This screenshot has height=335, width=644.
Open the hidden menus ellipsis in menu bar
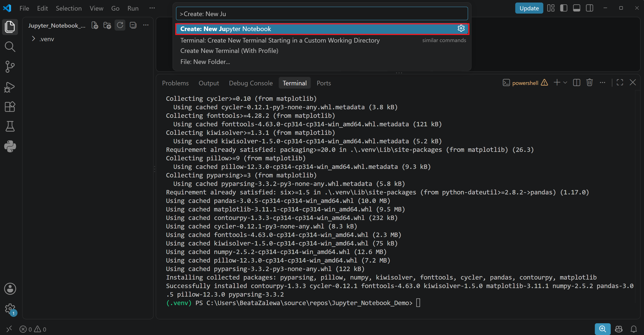click(152, 8)
